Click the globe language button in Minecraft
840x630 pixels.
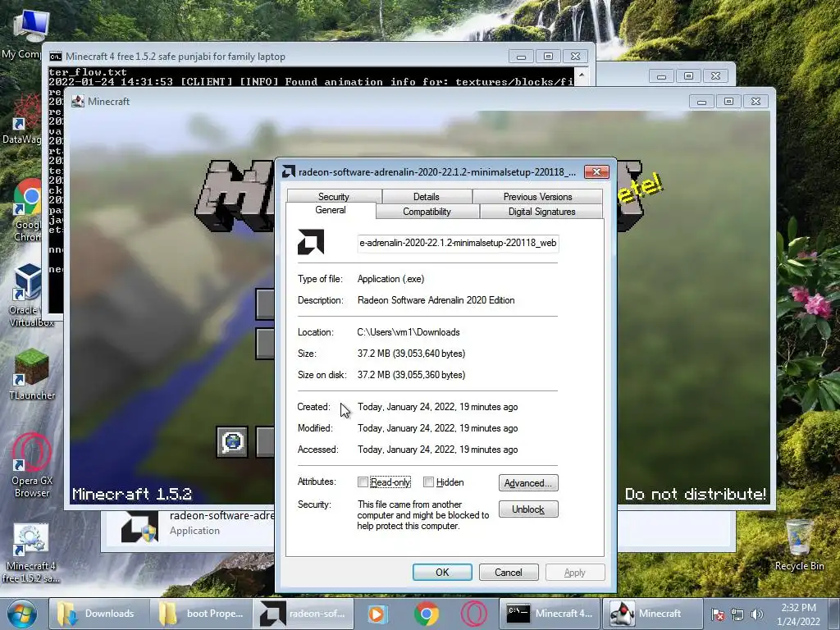tap(232, 442)
